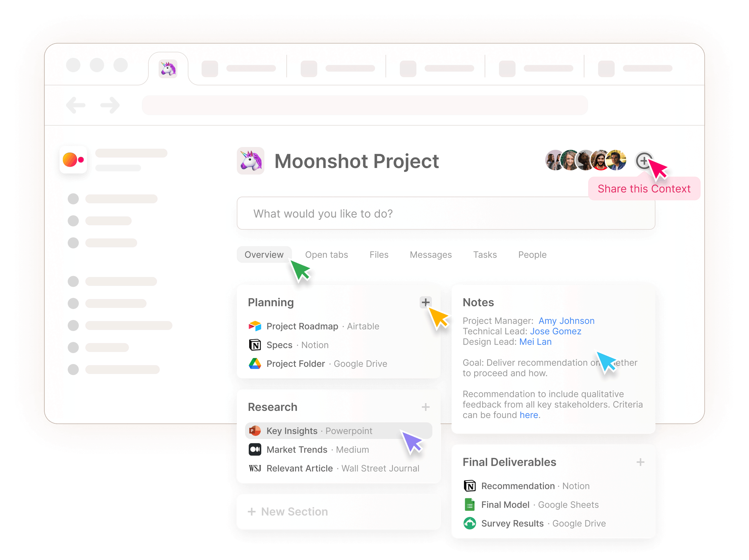This screenshot has width=749, height=560.
Task: Open Project Roadmap Airtable item
Action: pos(313,326)
